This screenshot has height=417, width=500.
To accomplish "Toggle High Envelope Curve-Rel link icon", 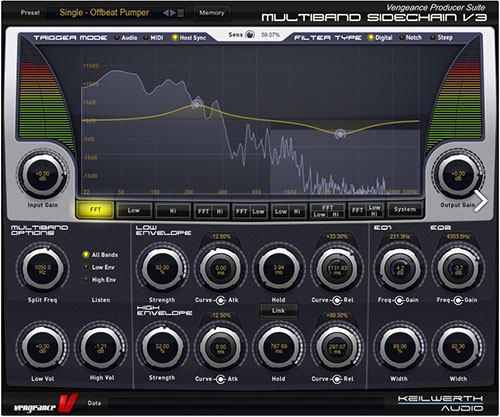I will [x=337, y=379].
